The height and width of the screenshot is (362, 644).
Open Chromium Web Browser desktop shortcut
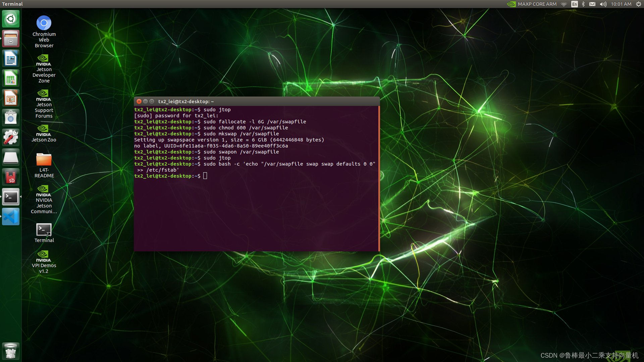(44, 32)
